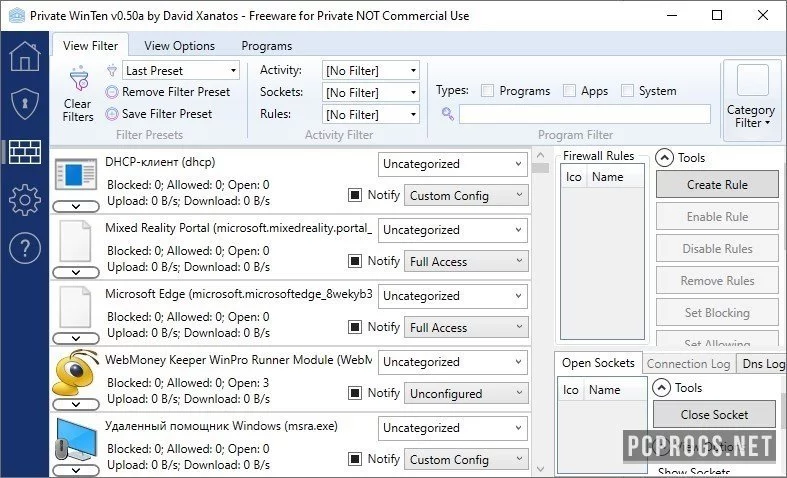This screenshot has height=478, width=787.
Task: Click the Name column header in Firewall Rules
Action: click(616, 177)
